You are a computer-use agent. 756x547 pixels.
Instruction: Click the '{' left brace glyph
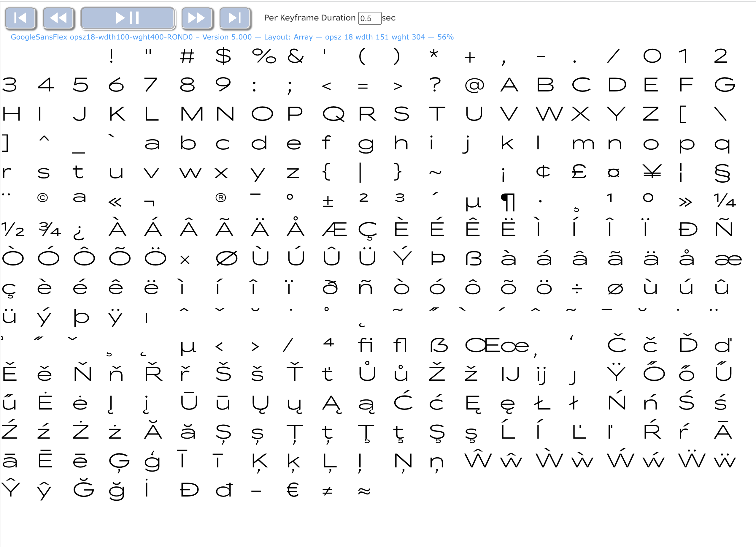pos(327,172)
